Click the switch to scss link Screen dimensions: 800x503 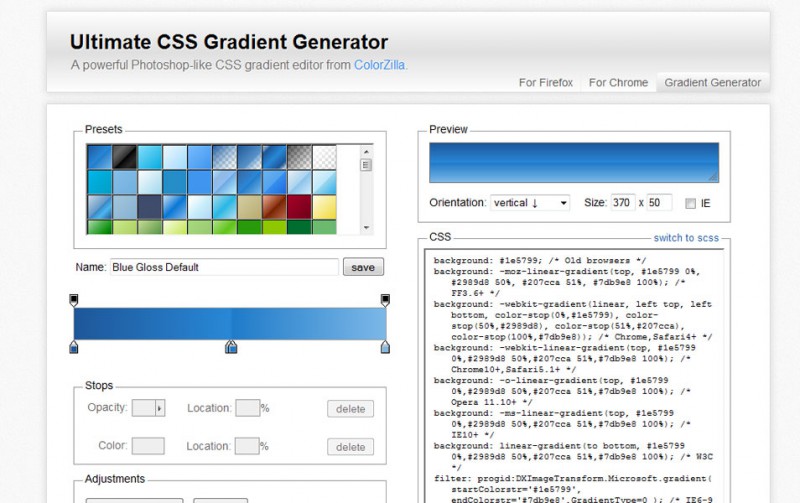pos(686,238)
